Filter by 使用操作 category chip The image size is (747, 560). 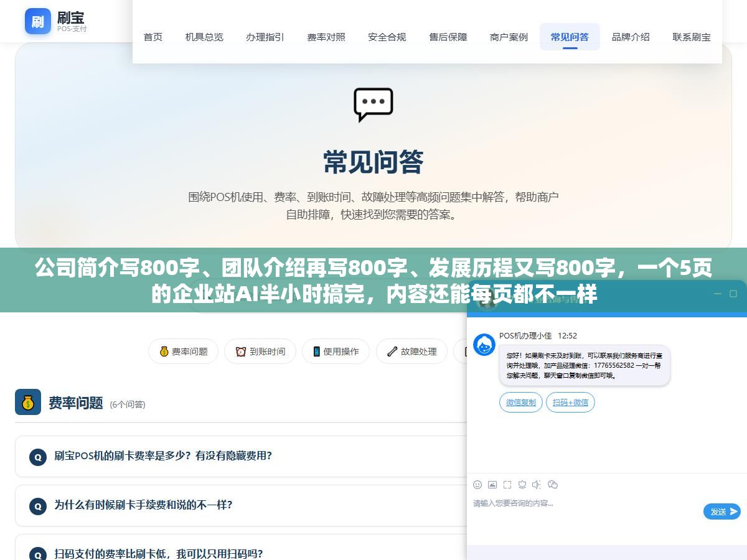coord(336,352)
